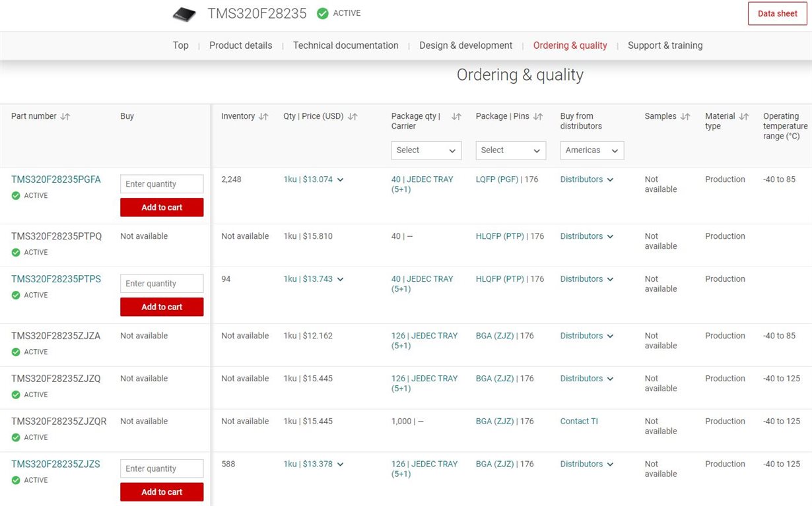The height and width of the screenshot is (506, 812).
Task: Open HLQFP (PTP) link in TMS320F28235PTPQ row
Action: [500, 236]
